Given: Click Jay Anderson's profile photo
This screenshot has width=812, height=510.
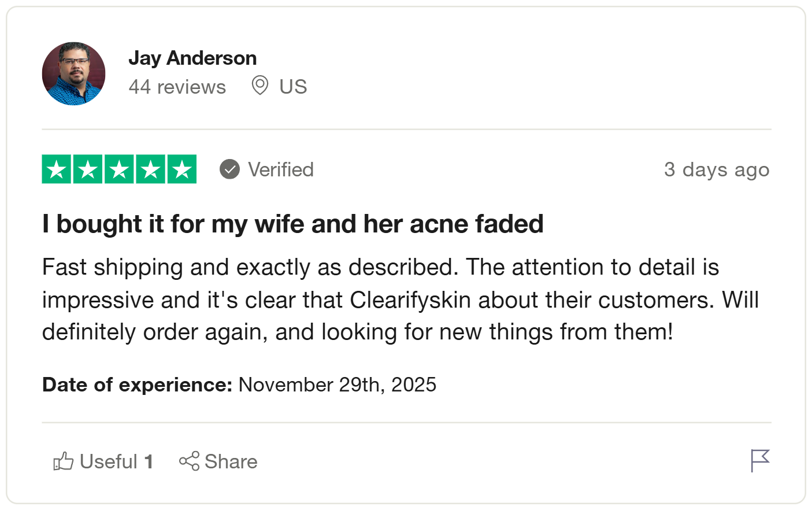Looking at the screenshot, I should pyautogui.click(x=74, y=73).
